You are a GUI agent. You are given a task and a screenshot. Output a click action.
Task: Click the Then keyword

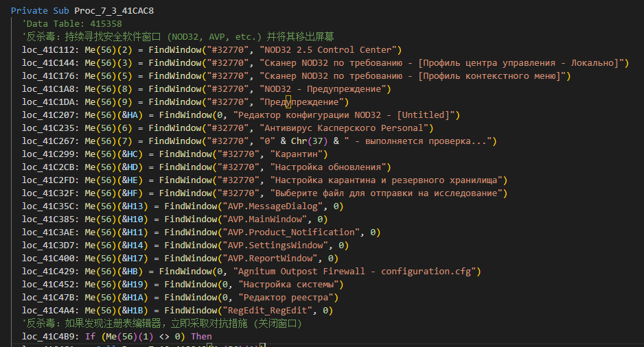pyautogui.click(x=201, y=337)
